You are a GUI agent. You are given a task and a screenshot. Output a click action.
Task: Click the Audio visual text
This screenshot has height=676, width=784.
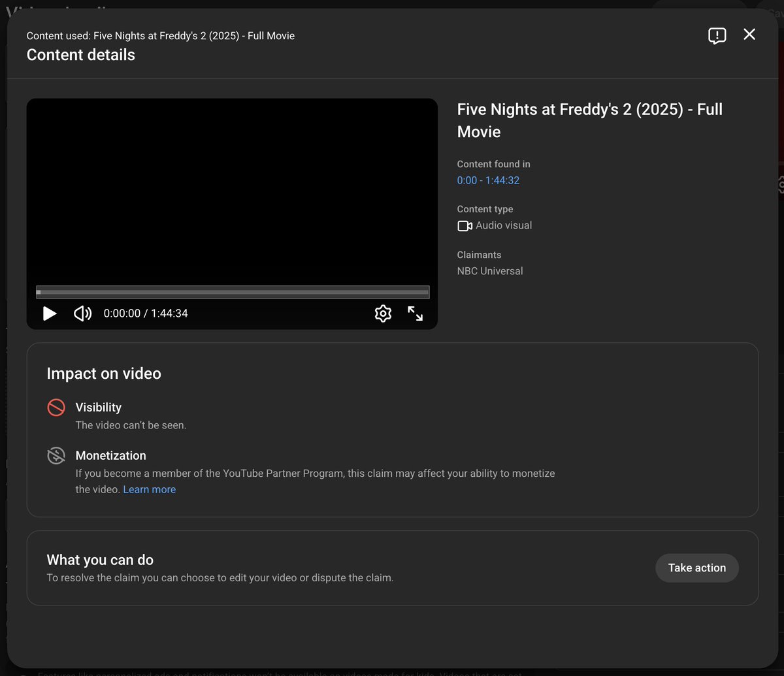click(x=504, y=225)
